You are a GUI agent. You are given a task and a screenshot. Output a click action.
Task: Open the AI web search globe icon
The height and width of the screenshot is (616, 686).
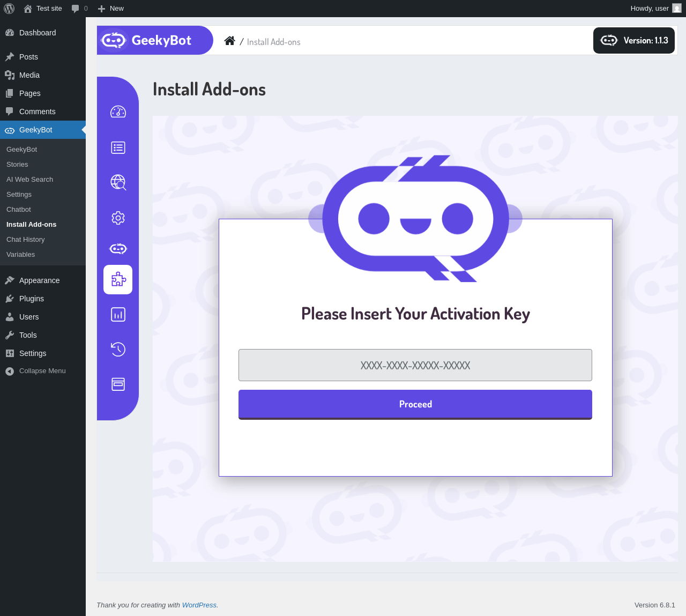click(118, 182)
